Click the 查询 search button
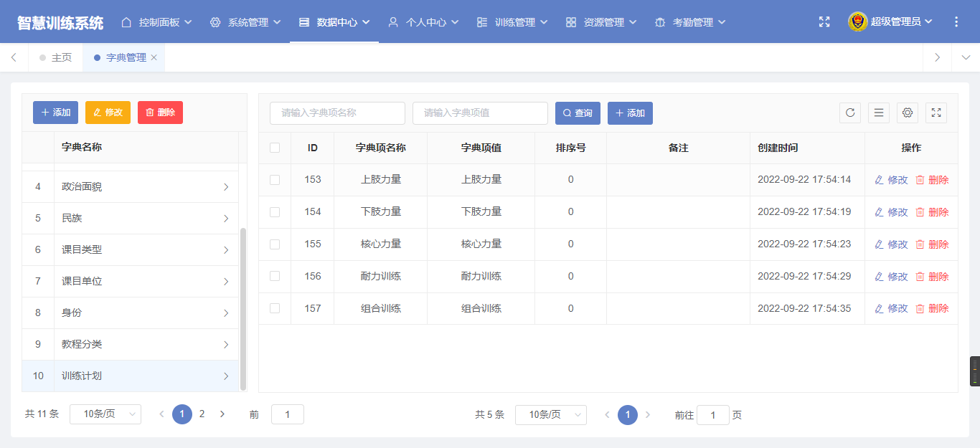980x448 pixels. pos(578,113)
